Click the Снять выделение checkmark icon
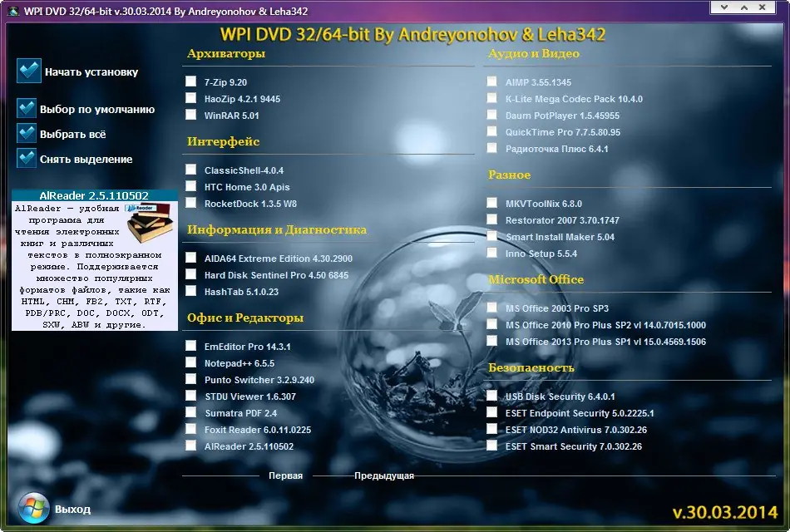Image resolution: width=790 pixels, height=532 pixels. click(x=27, y=158)
